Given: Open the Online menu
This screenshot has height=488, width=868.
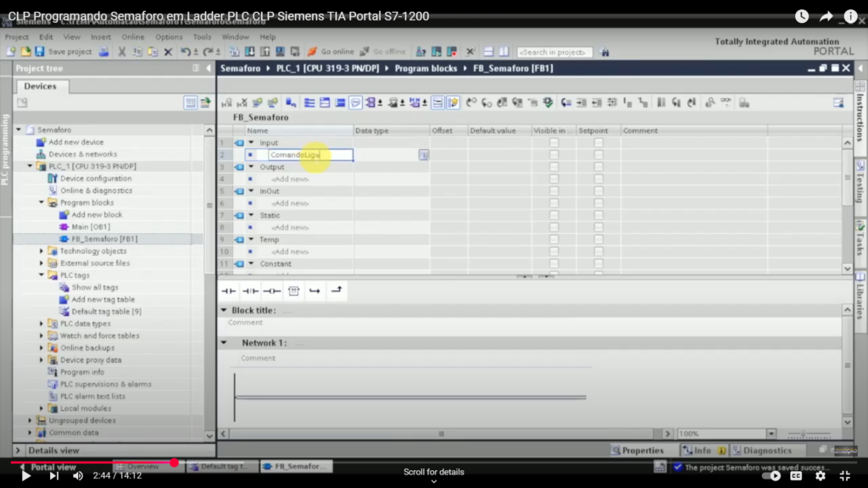Looking at the screenshot, I should (133, 37).
